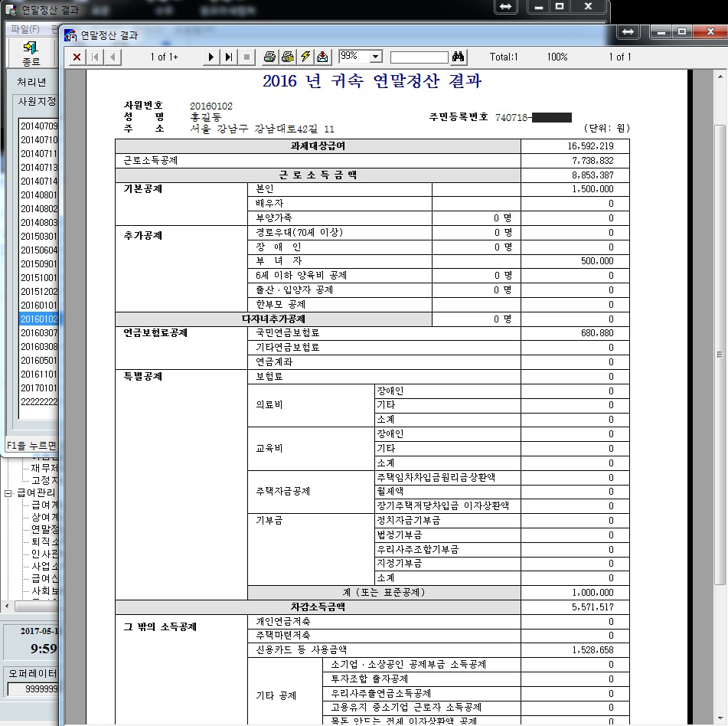
Task: Open Printer setup from the toolbar
Action: tap(287, 57)
